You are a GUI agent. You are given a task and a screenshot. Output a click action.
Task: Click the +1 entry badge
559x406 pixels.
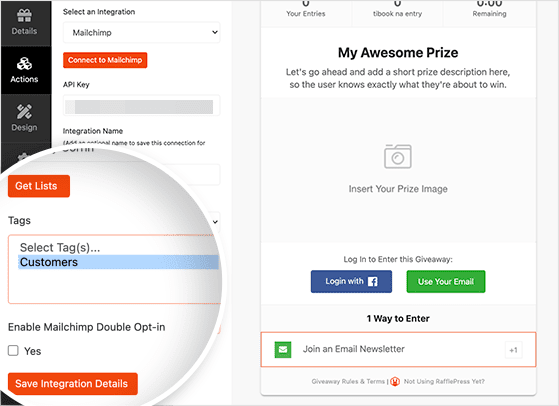tap(513, 350)
